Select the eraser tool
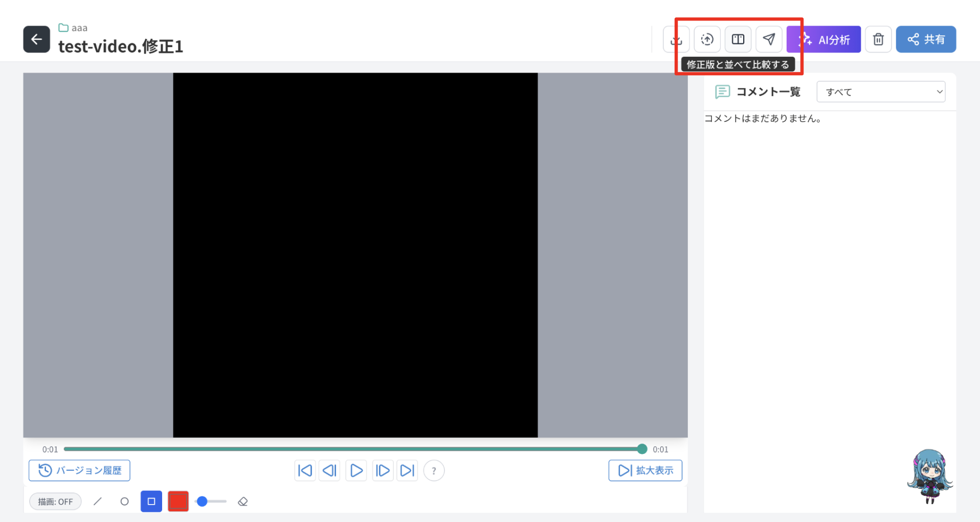 tap(243, 502)
